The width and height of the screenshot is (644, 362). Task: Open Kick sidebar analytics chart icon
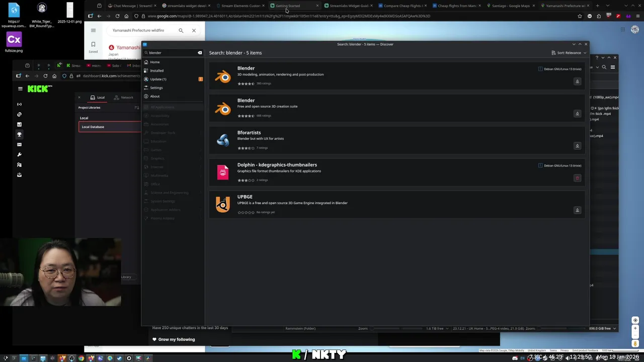(x=19, y=124)
